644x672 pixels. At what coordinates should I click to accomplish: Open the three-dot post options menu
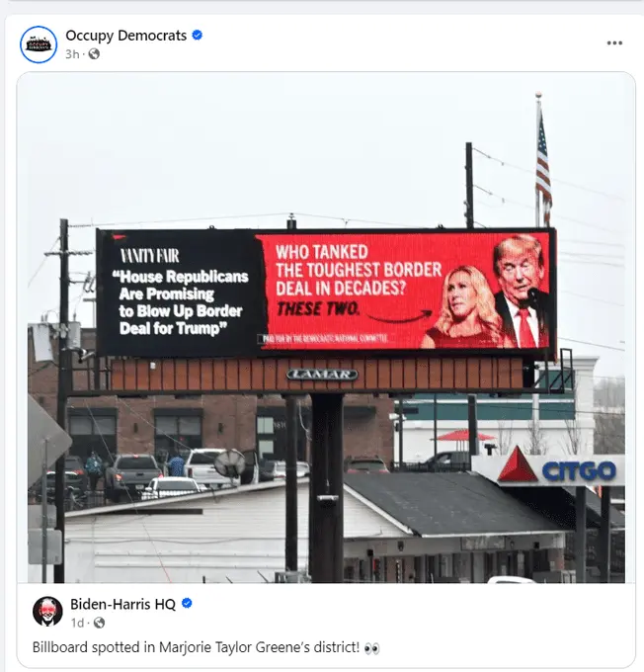(614, 42)
